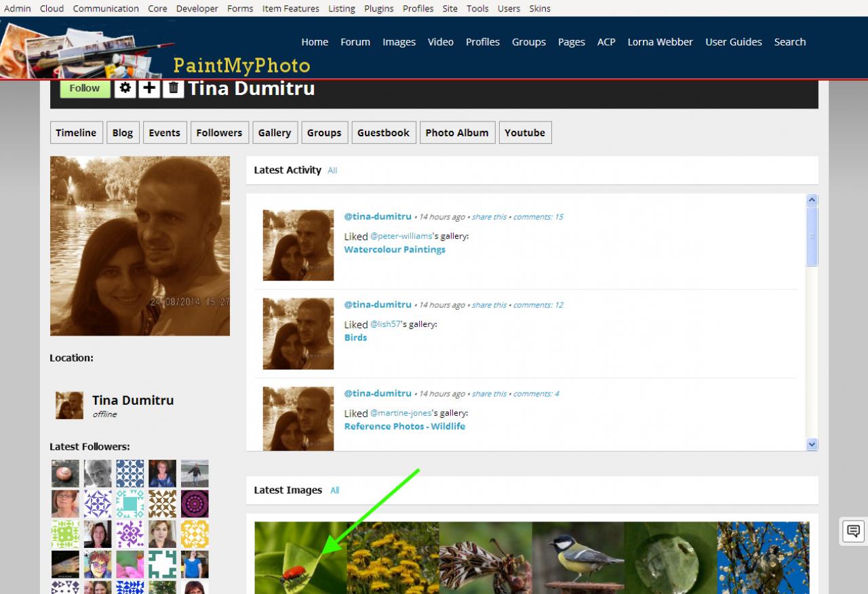
Task: Open the Watercolour Paintings gallery link
Action: point(395,250)
